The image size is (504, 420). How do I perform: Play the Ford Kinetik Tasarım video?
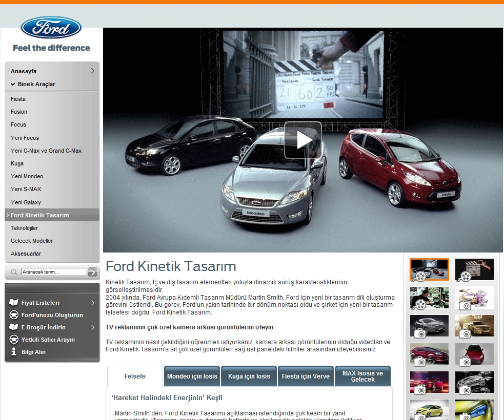303,140
